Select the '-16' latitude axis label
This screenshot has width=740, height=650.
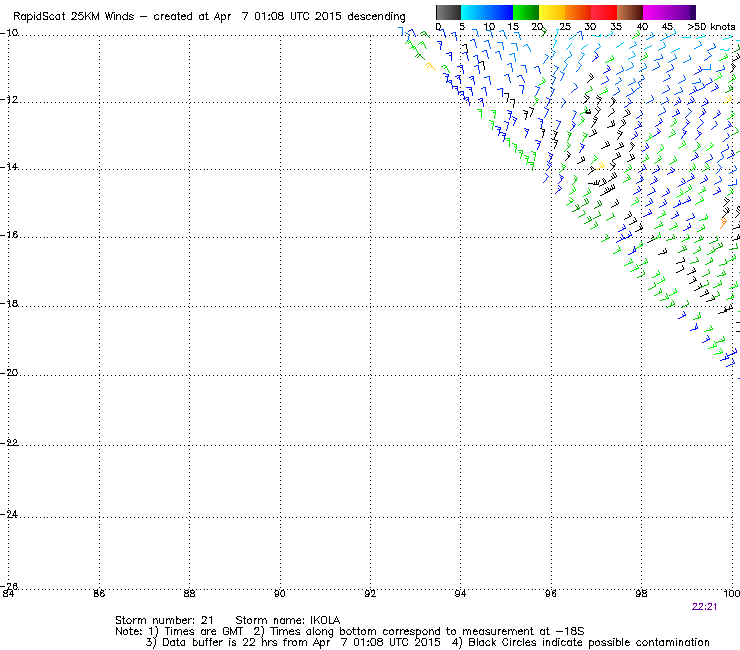pos(9,235)
